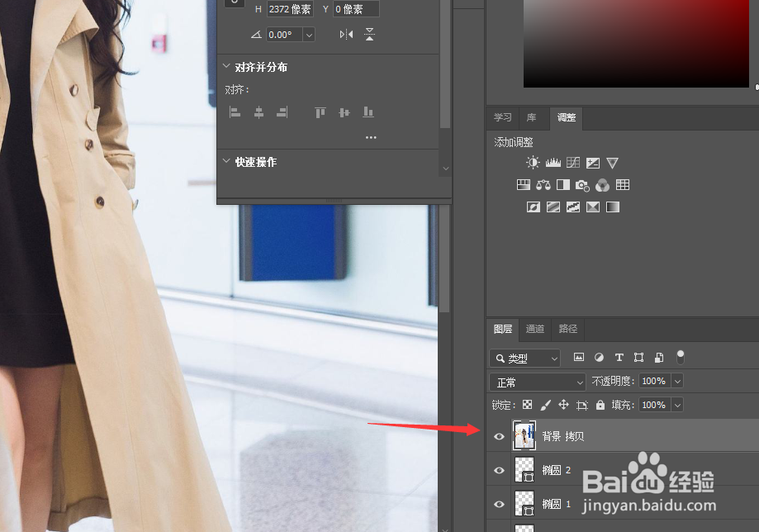This screenshot has height=532, width=759.
Task: Align bottom edges icon
Action: click(368, 112)
